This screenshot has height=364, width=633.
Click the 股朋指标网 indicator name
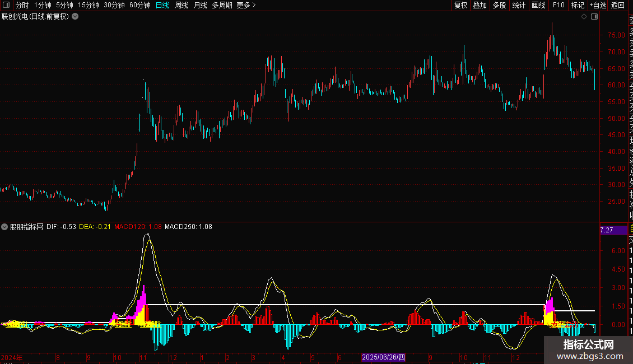coord(27,227)
